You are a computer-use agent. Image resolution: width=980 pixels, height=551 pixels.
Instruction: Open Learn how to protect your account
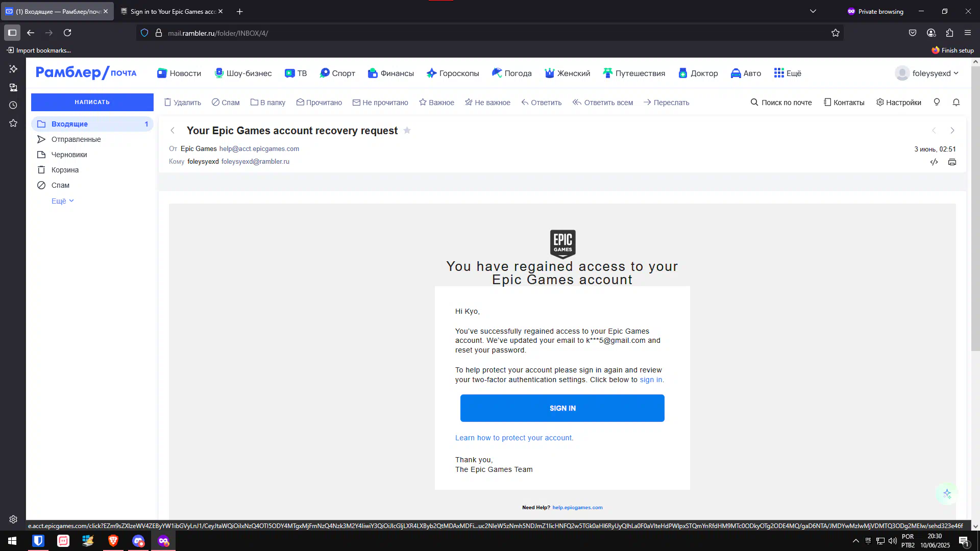(513, 438)
